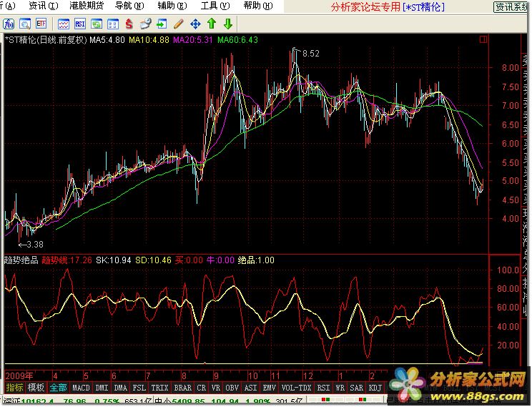This screenshot has height=407, width=532.
Task: Click the green down arrow icon
Action: (228, 24)
